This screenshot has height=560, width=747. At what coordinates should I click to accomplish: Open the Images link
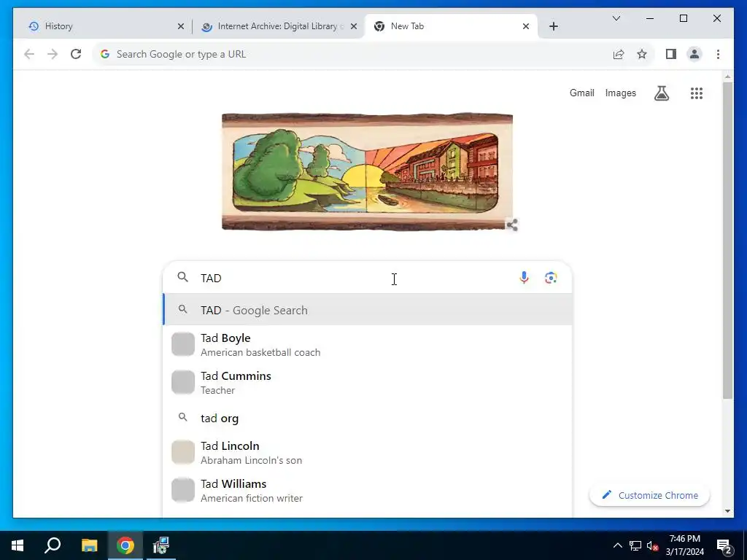620,93
